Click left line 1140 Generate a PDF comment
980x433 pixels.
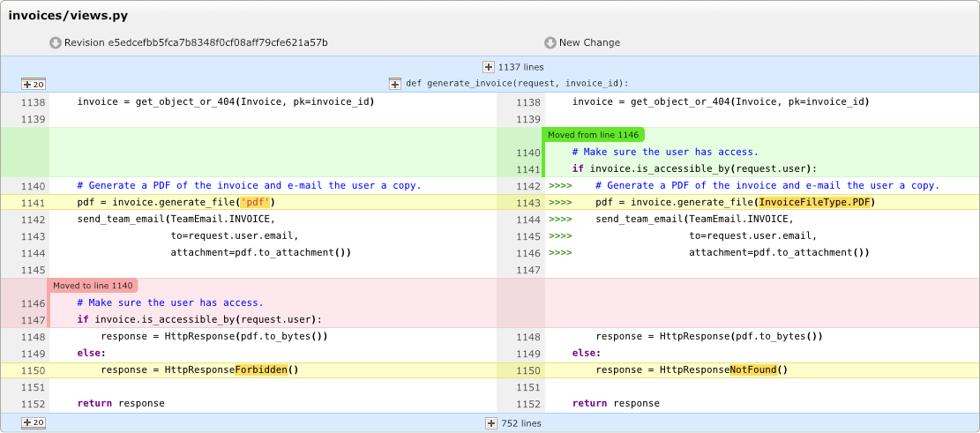[250, 185]
